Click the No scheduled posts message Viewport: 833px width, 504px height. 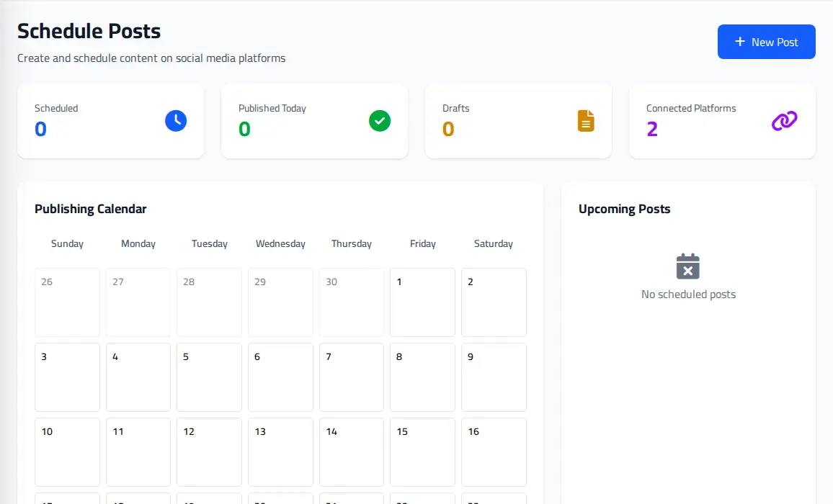[x=688, y=294]
